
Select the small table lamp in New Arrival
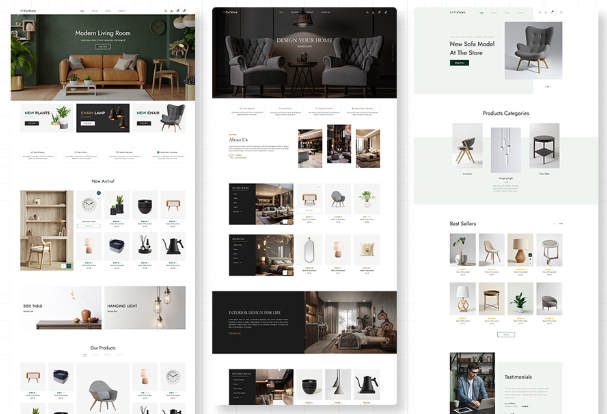pos(89,246)
